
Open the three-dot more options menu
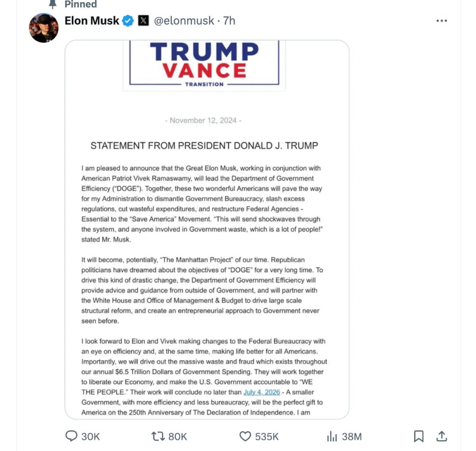(x=441, y=21)
